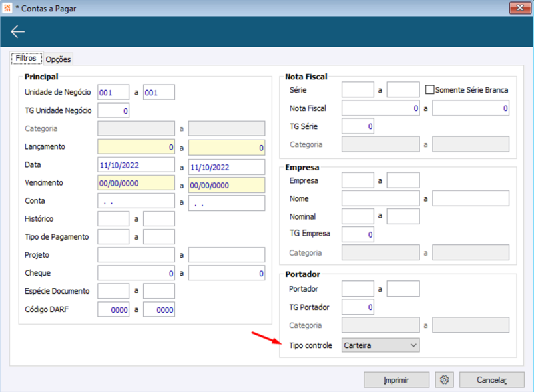Select the Filtros tab
534x392 pixels.
point(26,58)
